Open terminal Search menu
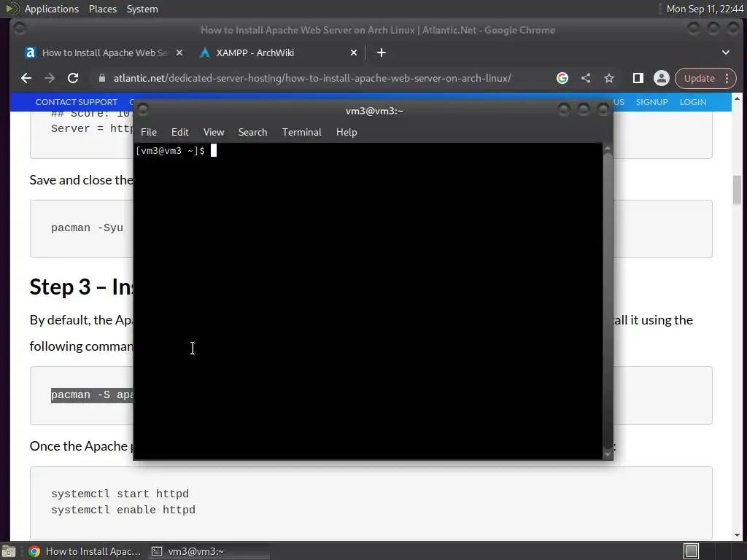 252,132
